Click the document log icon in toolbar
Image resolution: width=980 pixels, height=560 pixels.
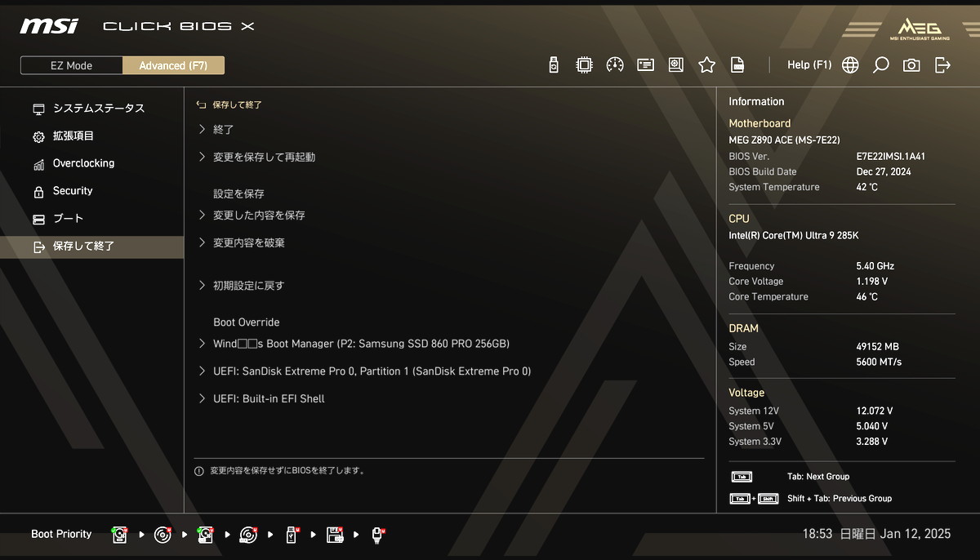point(737,65)
